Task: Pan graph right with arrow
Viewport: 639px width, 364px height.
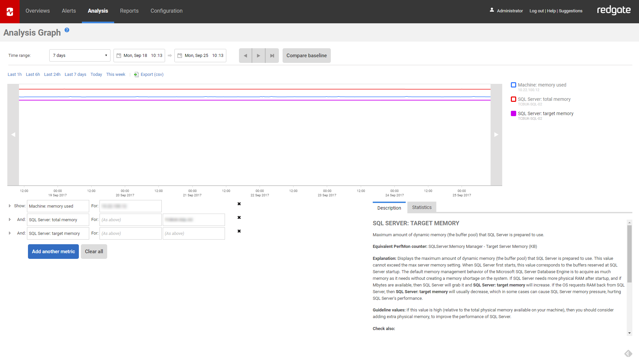Action: [496, 135]
